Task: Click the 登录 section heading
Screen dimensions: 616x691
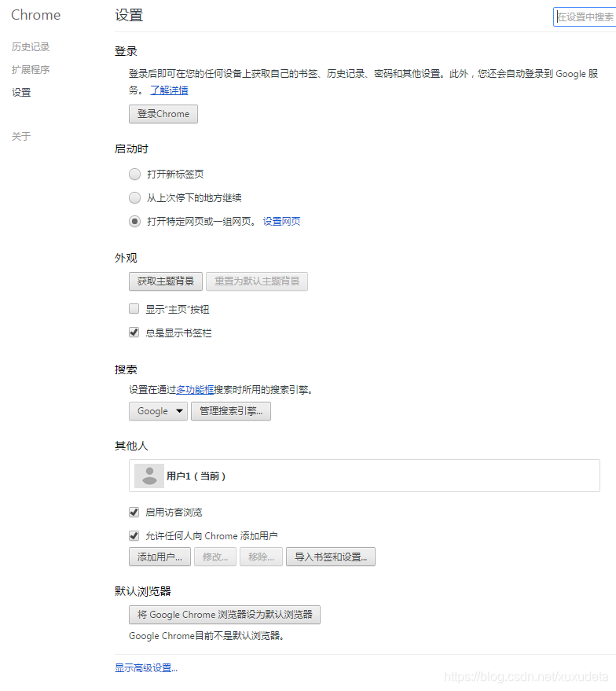Action: click(126, 51)
